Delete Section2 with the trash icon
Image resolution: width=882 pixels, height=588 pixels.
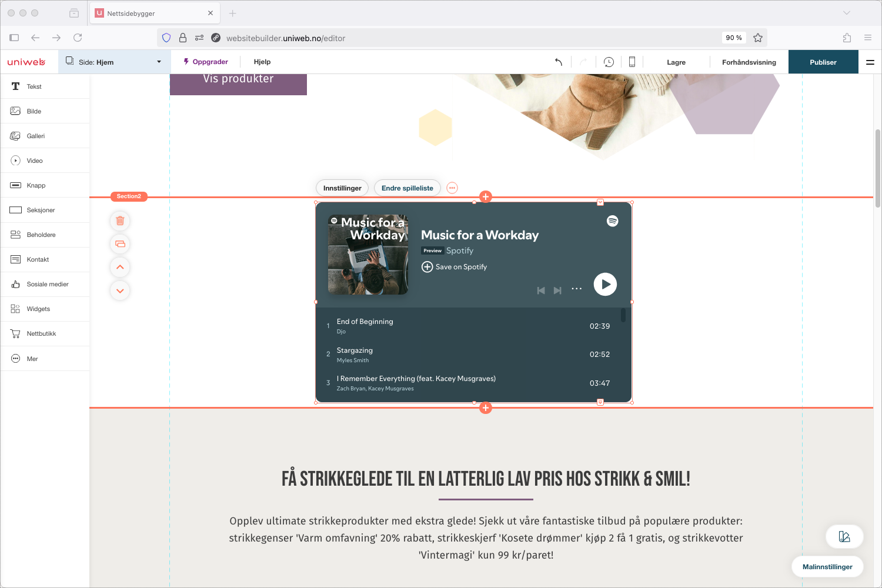tap(120, 221)
